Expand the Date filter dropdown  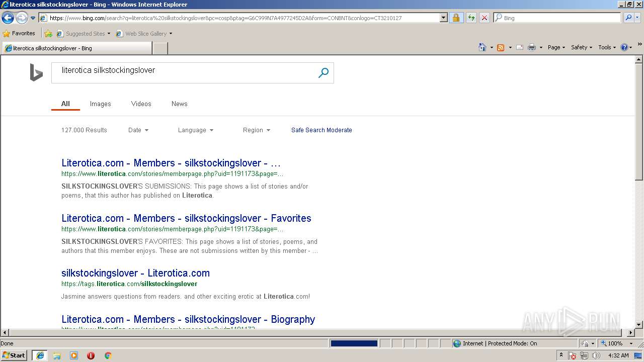coord(138,130)
